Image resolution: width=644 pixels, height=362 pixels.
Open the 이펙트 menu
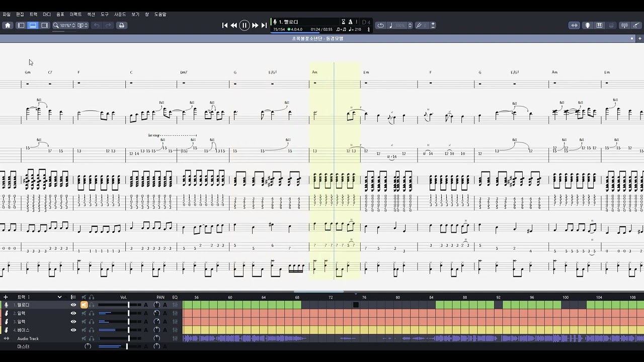(x=75, y=15)
